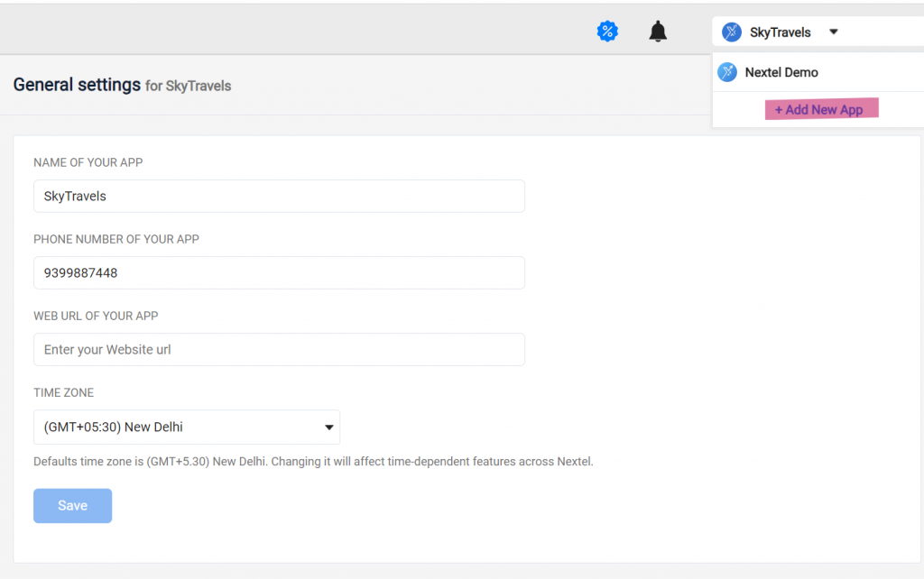Click the General settings heading
This screenshot has width=924, height=579.
coord(77,86)
